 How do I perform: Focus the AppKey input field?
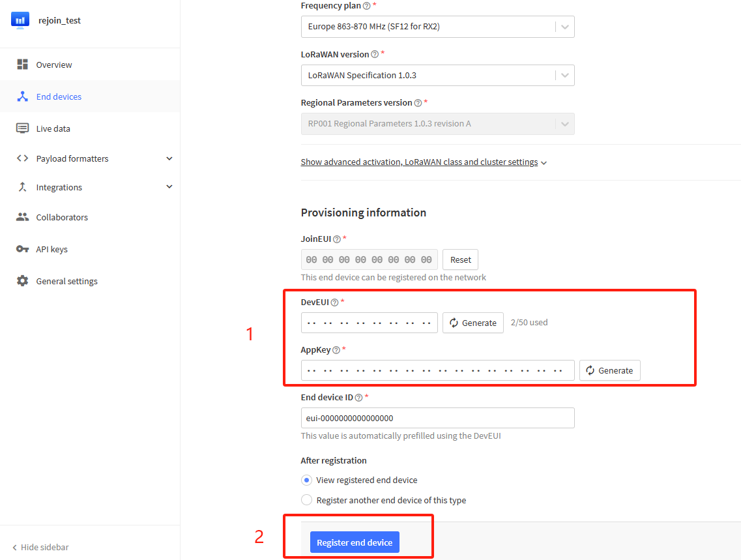coord(437,370)
